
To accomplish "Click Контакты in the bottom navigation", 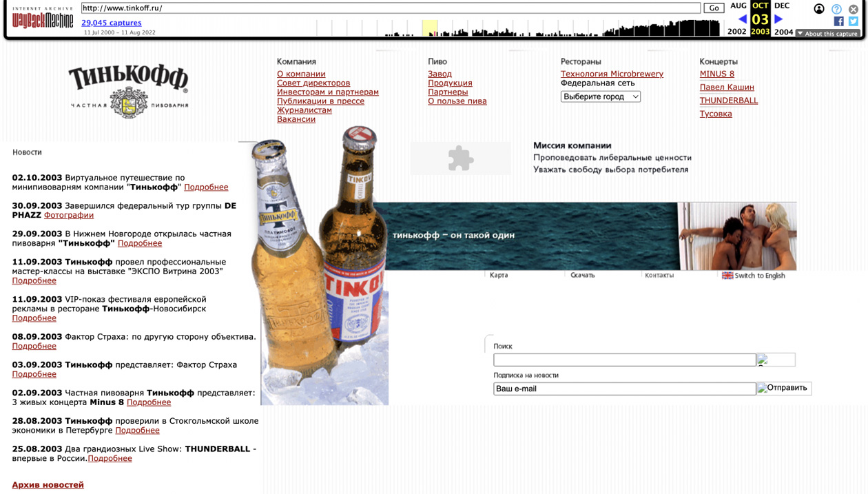I will pyautogui.click(x=659, y=275).
